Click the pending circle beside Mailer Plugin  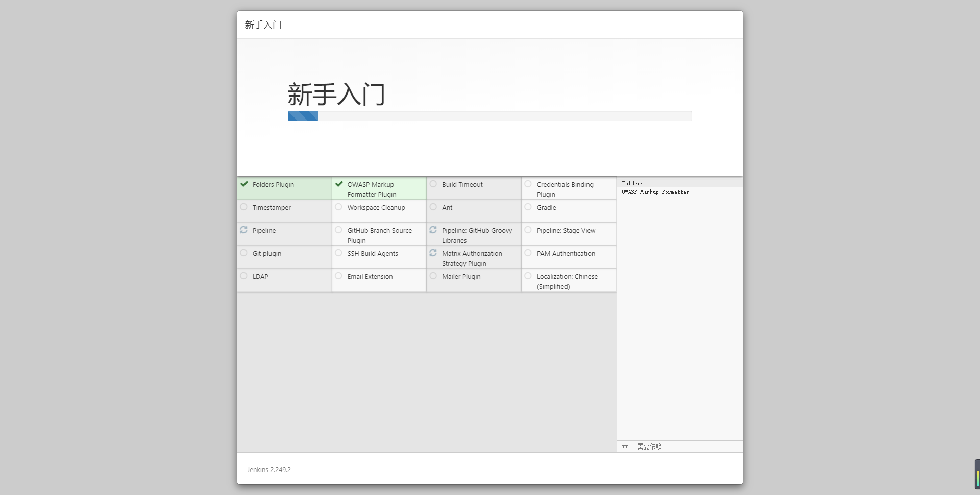(x=433, y=276)
